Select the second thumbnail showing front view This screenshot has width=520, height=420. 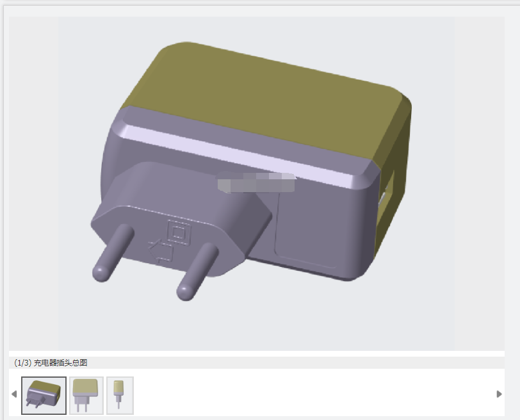click(86, 396)
